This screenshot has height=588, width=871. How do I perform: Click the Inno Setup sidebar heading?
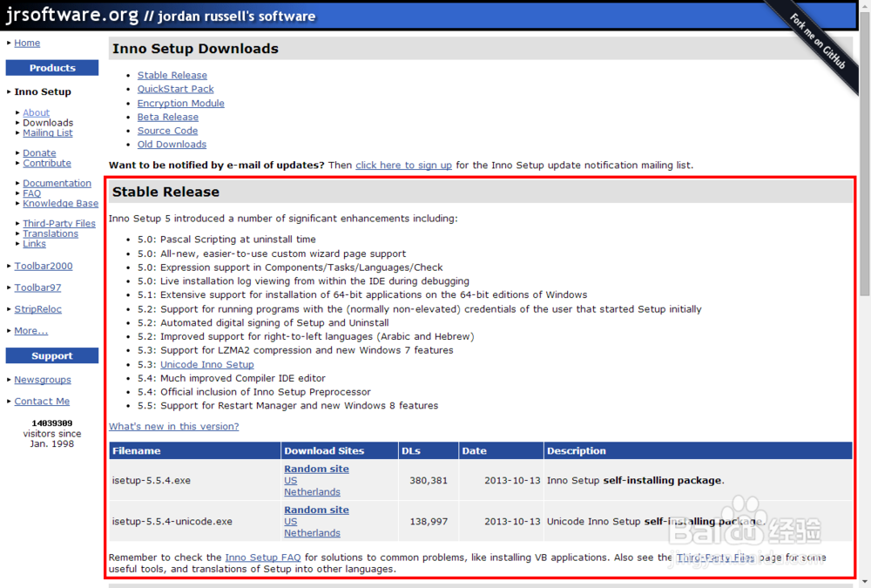pos(43,91)
